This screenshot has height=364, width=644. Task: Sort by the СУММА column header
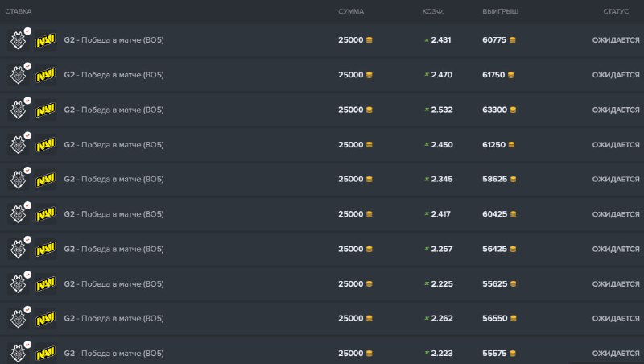[350, 11]
